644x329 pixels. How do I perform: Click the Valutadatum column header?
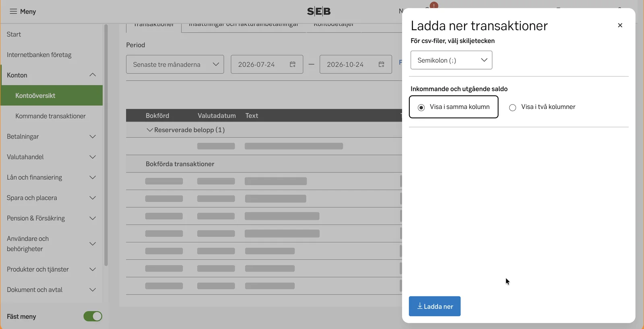coord(217,115)
